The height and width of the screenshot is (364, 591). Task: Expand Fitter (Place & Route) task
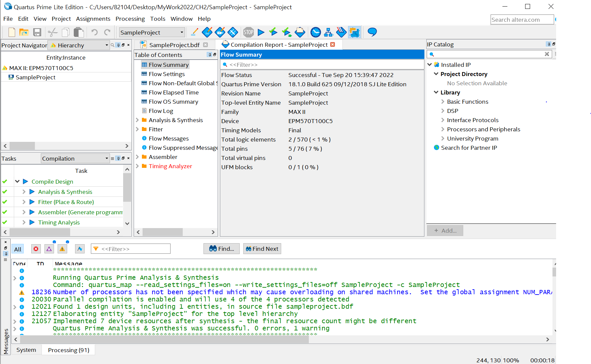pos(24,202)
